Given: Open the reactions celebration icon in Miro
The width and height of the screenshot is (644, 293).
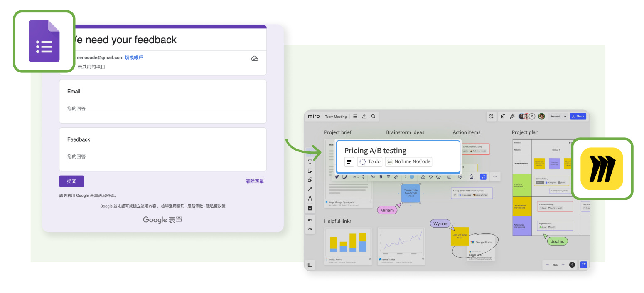Looking at the screenshot, I should coord(512,117).
